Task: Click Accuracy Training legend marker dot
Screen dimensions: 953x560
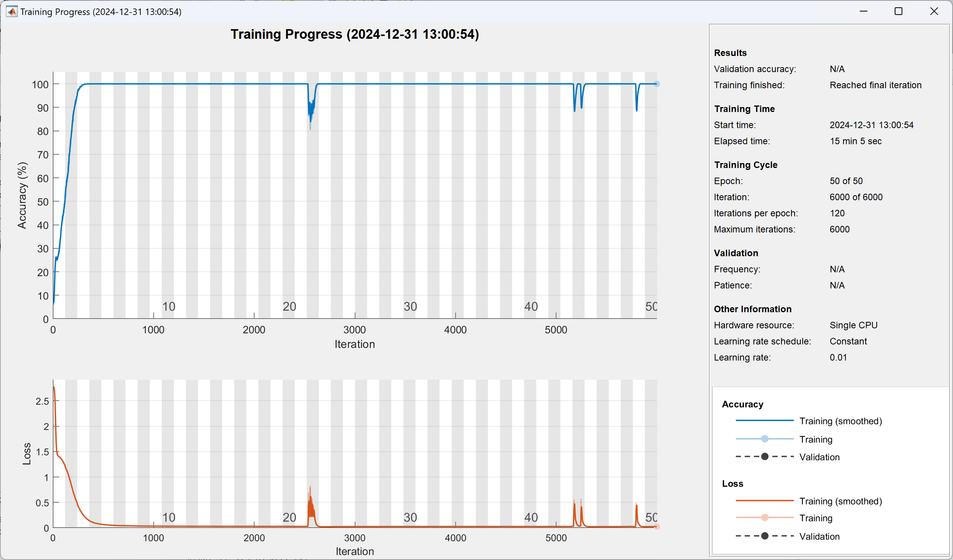Action: [x=764, y=439]
